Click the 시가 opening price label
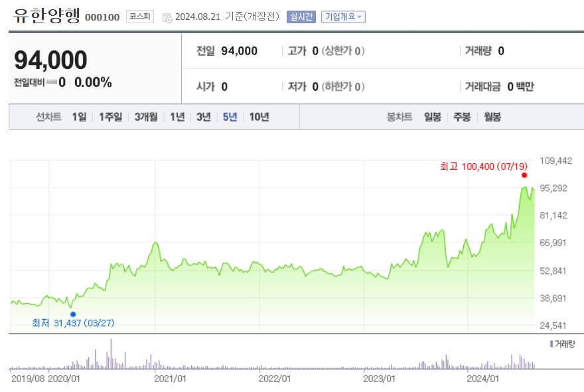The width and height of the screenshot is (584, 392). click(206, 87)
